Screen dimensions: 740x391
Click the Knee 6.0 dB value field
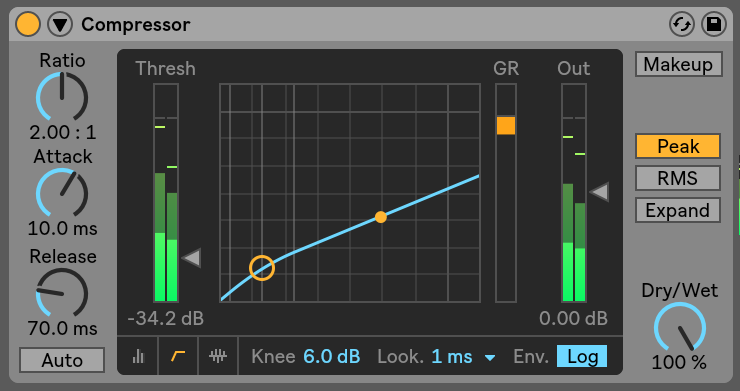click(332, 357)
